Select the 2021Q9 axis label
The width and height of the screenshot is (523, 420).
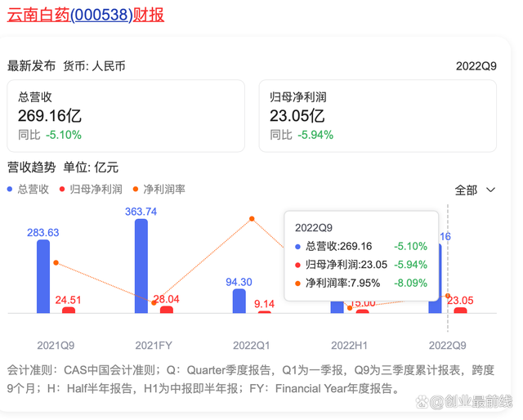pos(56,346)
